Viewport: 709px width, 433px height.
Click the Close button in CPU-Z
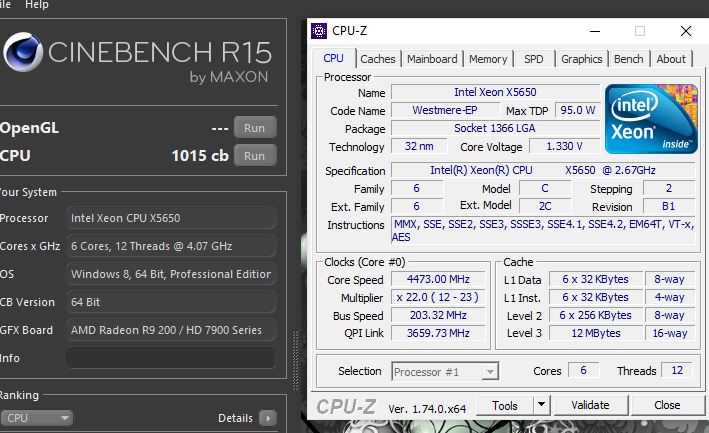pos(667,405)
